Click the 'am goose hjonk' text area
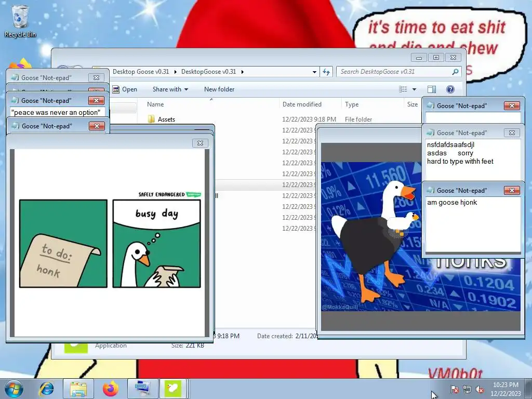532x399 pixels. coord(473,224)
